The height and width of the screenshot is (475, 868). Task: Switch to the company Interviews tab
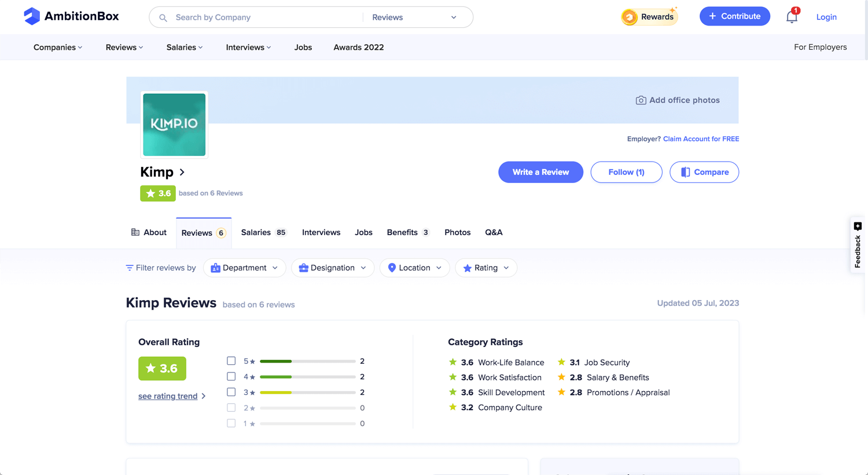[x=321, y=232]
